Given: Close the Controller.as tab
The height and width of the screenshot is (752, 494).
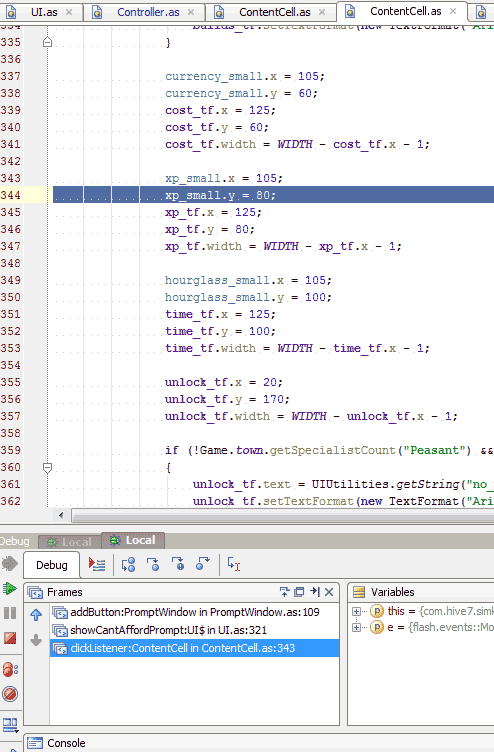Looking at the screenshot, I should click(191, 12).
